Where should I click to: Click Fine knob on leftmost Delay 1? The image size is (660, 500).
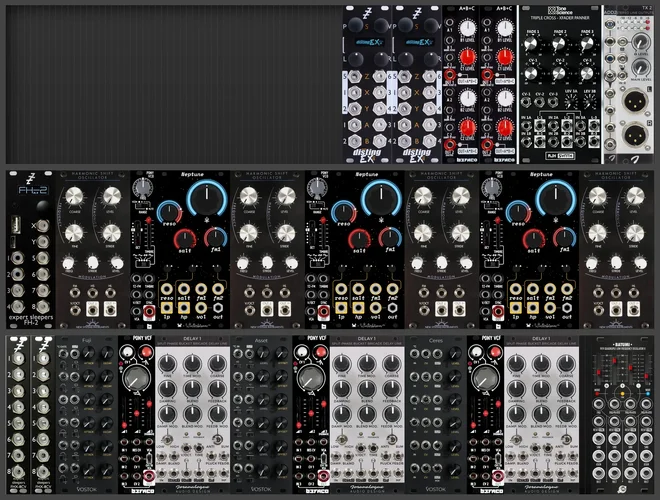[x=167, y=364]
